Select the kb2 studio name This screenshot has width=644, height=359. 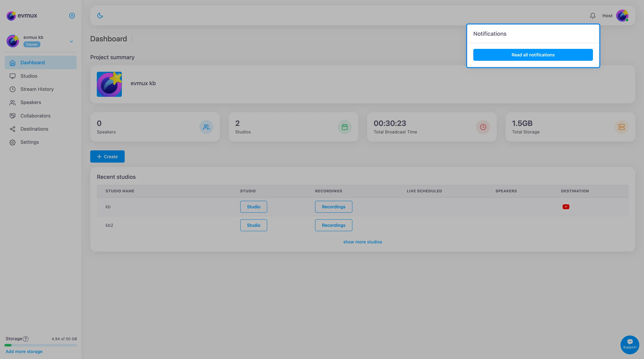[109, 225]
